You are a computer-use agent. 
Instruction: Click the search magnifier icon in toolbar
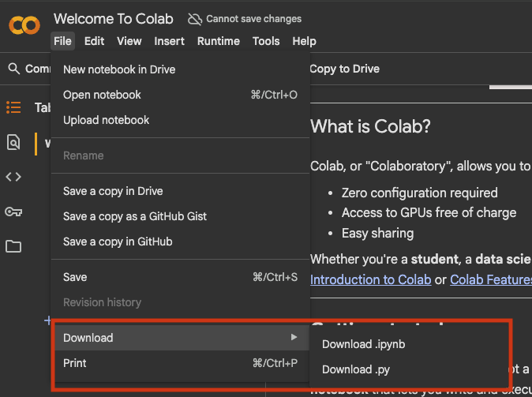(x=14, y=69)
